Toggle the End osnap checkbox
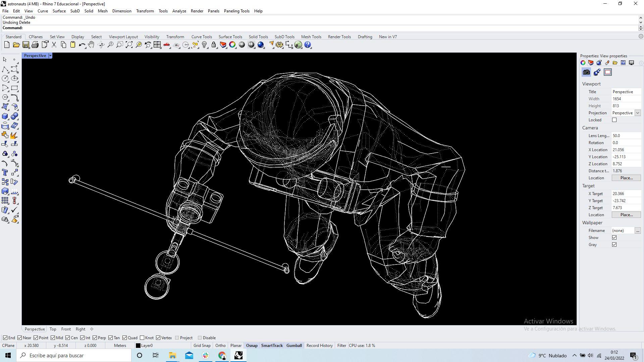This screenshot has width=644, height=362. [5, 338]
